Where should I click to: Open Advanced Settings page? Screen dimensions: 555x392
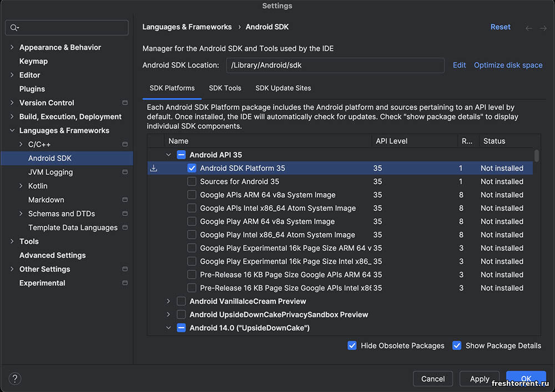pos(53,255)
